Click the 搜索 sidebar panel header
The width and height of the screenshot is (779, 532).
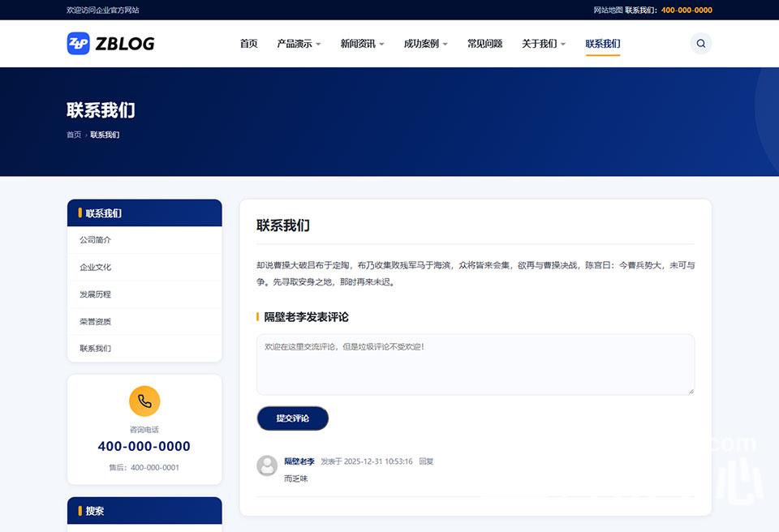point(144,511)
